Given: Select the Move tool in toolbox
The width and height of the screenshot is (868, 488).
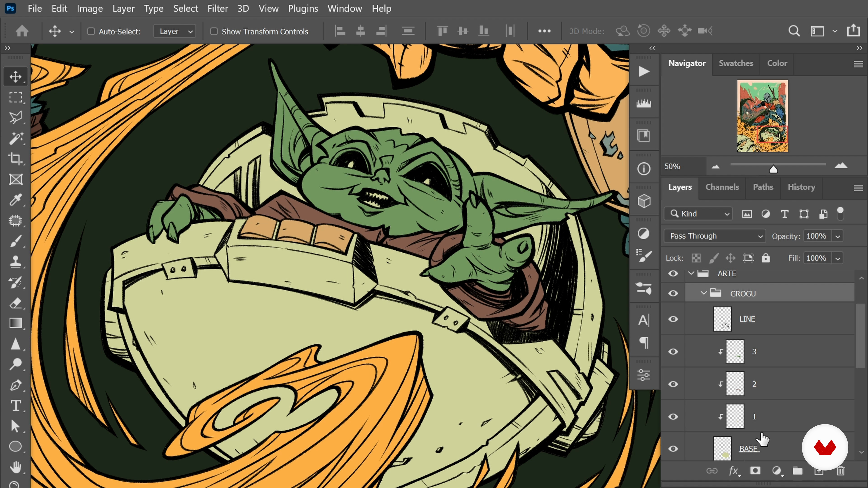Looking at the screenshot, I should click(x=16, y=77).
